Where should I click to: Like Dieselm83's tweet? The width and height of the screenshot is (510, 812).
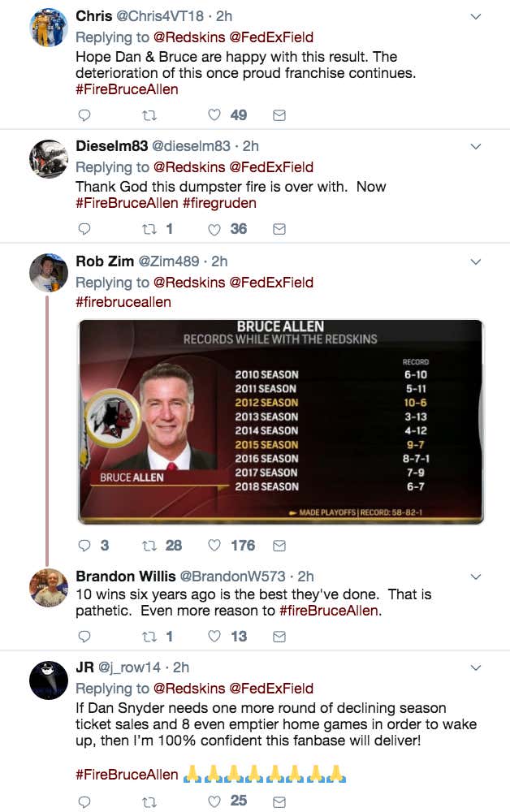(213, 229)
